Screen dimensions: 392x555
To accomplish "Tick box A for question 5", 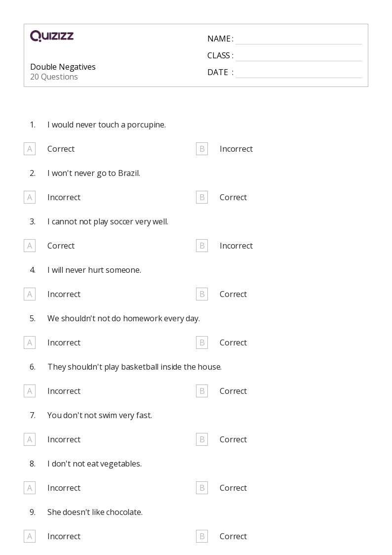I will 30,342.
